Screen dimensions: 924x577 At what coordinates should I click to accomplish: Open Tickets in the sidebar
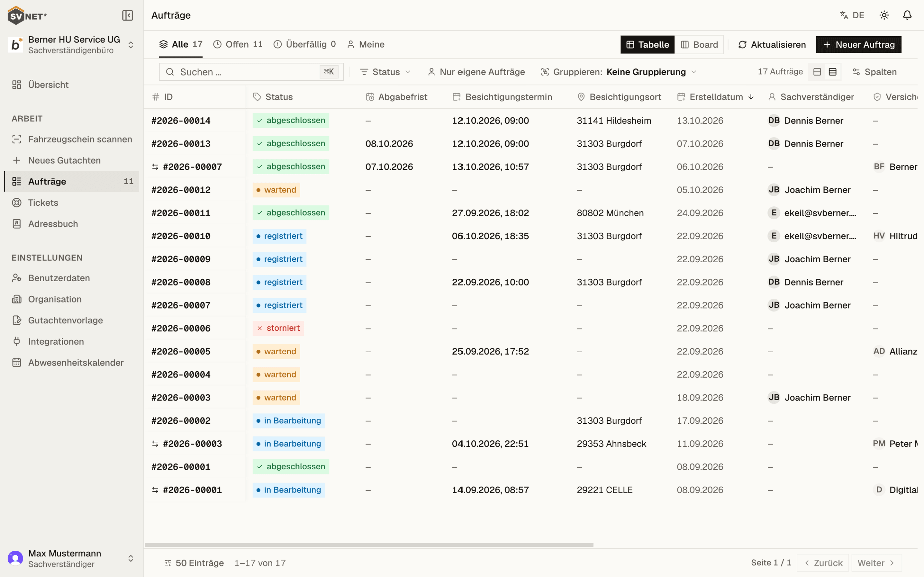point(72,203)
